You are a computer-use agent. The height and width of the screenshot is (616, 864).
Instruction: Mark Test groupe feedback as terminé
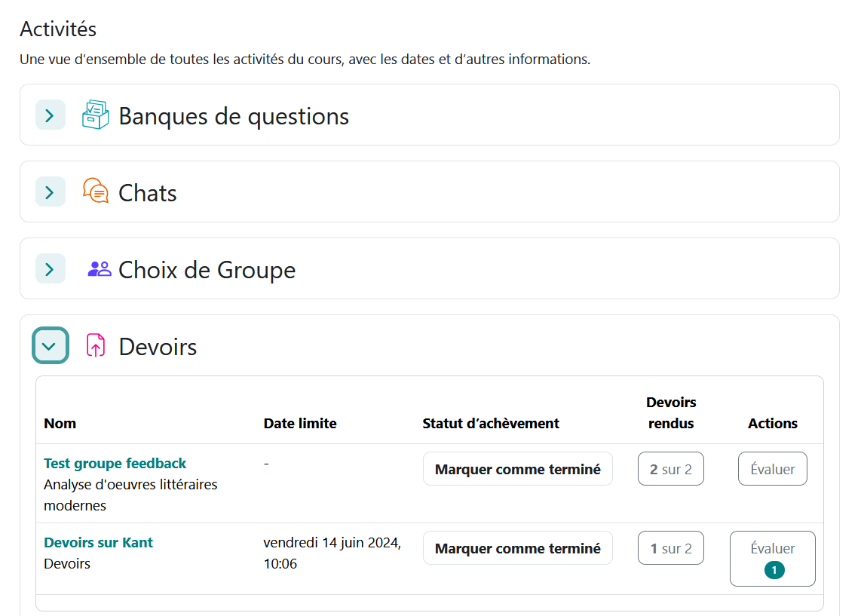tap(517, 469)
